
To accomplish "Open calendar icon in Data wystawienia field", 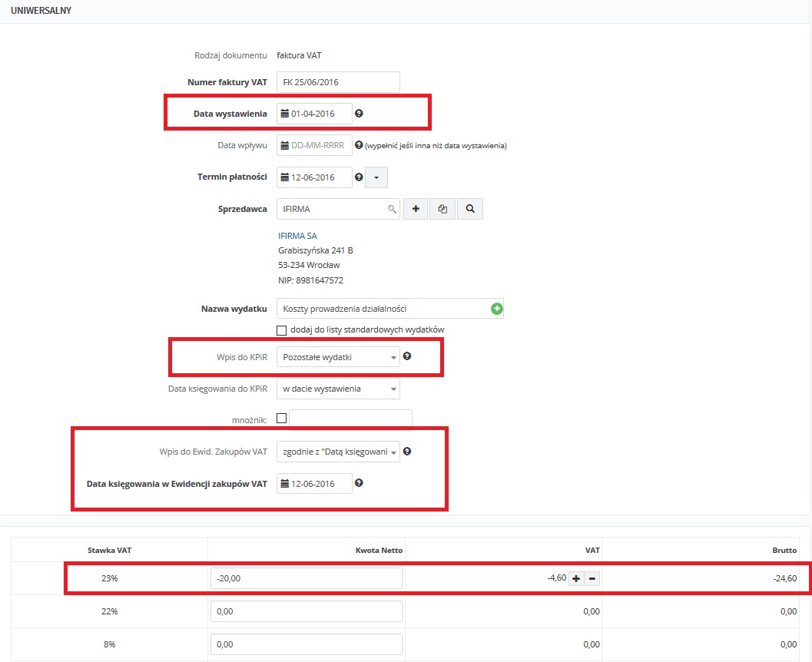I will pos(285,114).
